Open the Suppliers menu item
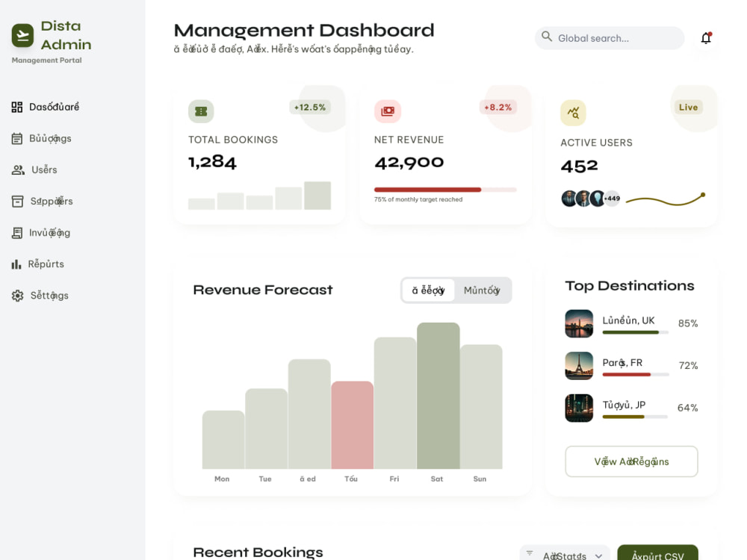Screen dimensions: 747x560 pos(52,202)
